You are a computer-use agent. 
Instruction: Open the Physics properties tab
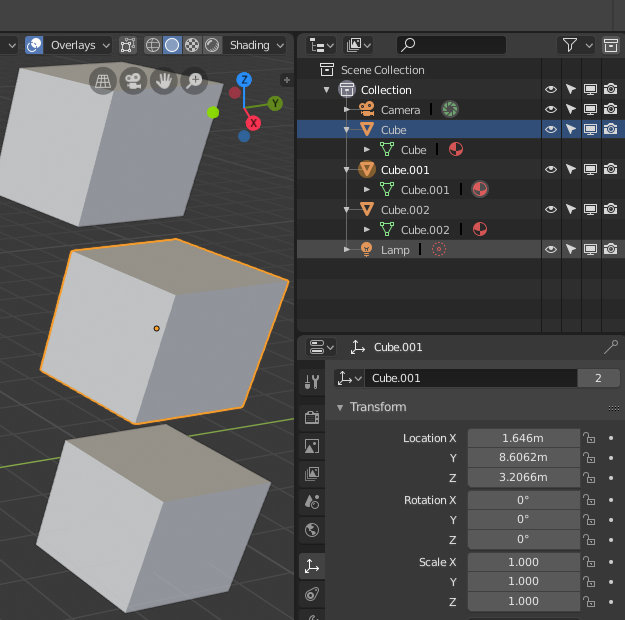[312, 594]
